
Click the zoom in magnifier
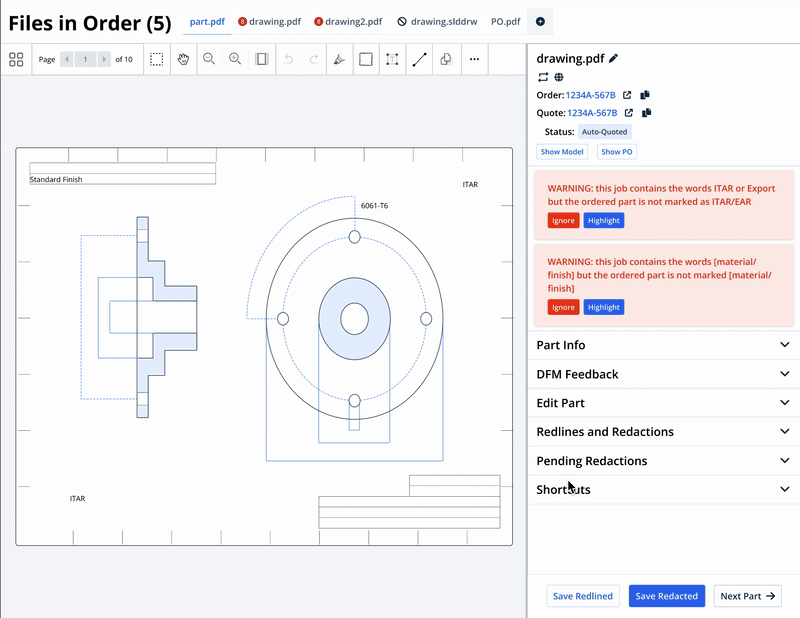click(x=234, y=59)
